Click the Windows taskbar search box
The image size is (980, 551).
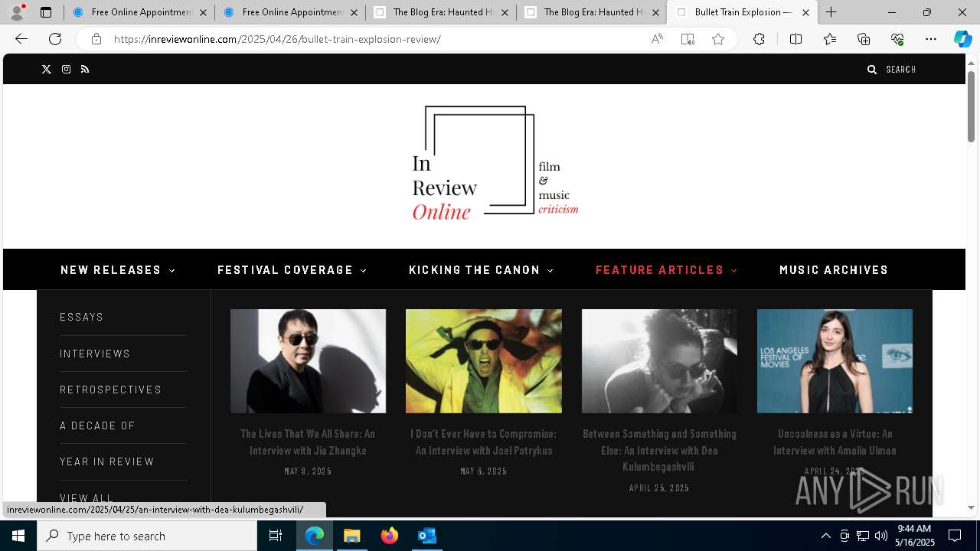(147, 536)
